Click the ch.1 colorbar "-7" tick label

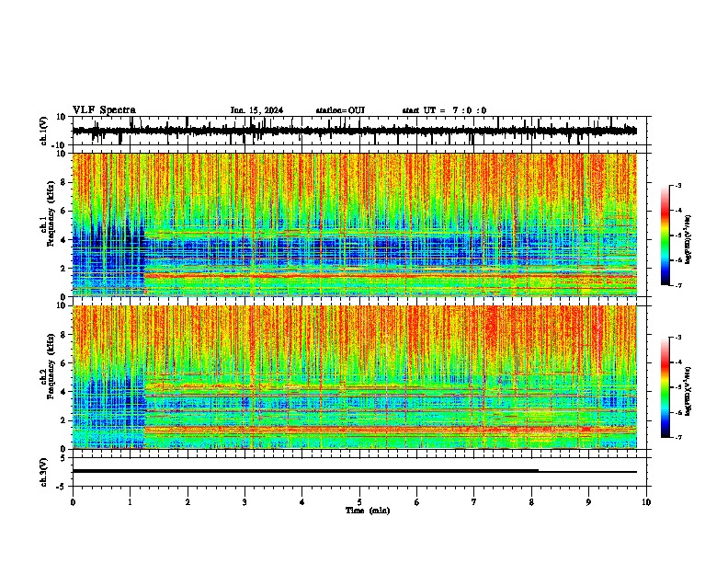pos(678,285)
